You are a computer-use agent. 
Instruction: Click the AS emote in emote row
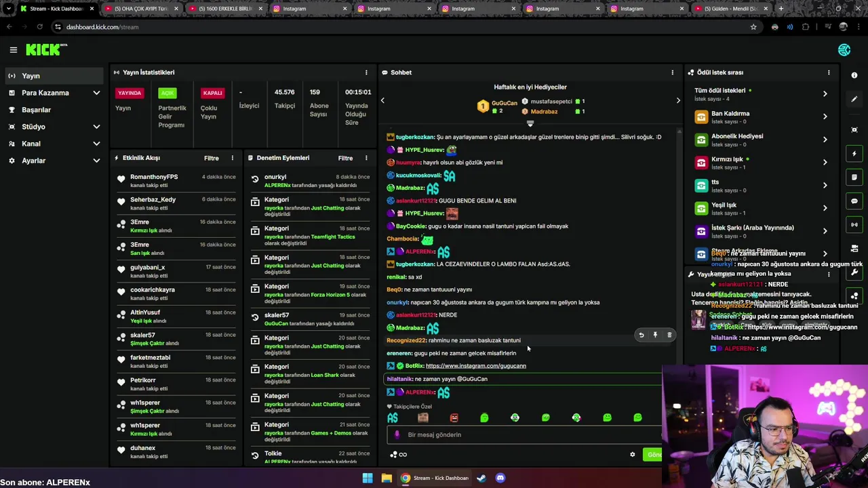[x=393, y=418]
